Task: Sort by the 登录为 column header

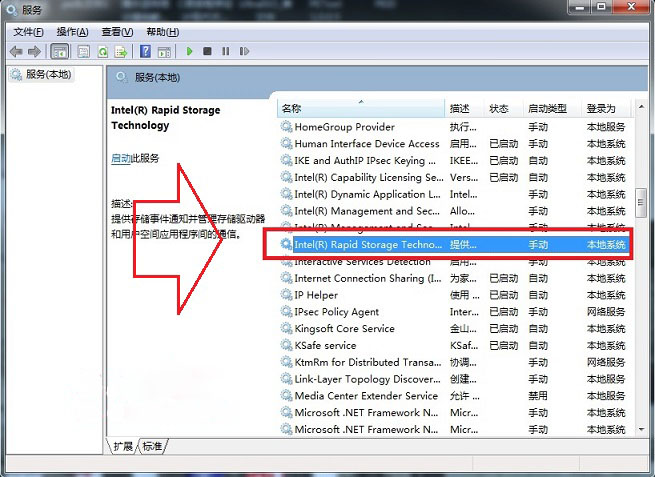Action: [x=605, y=109]
